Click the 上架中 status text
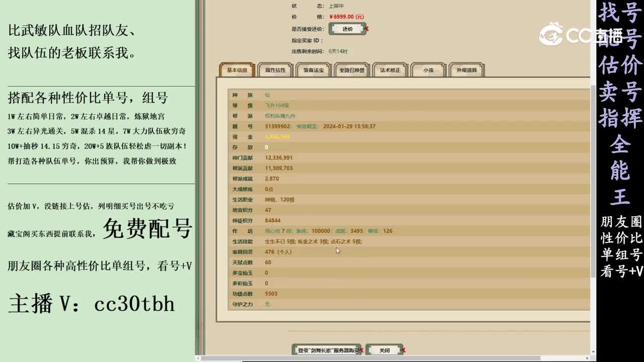 tap(336, 6)
